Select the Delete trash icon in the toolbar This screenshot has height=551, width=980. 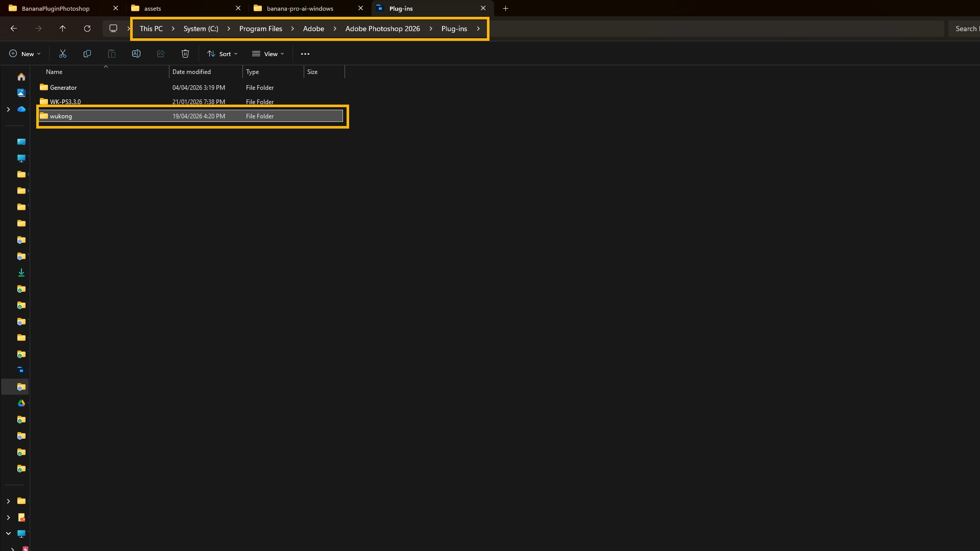(185, 54)
